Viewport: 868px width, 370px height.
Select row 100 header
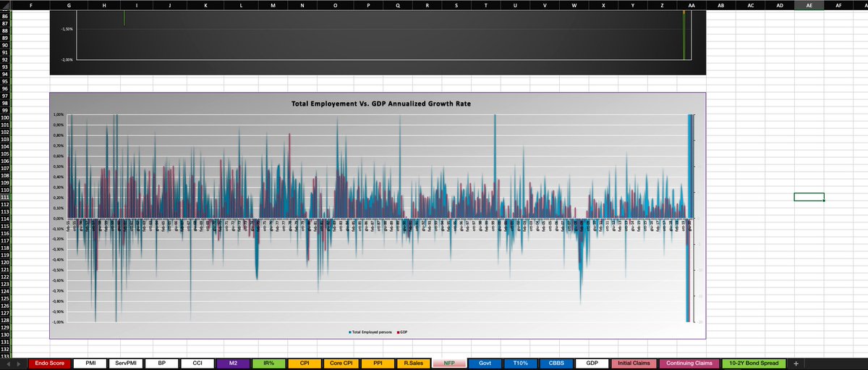point(5,117)
